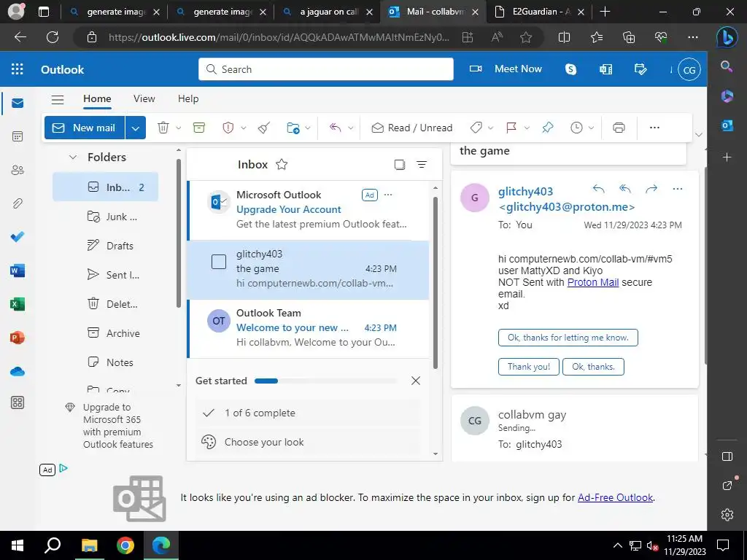Viewport: 747px width, 560px height.
Task: Open the Outlook Team welcome email
Action: click(x=309, y=328)
